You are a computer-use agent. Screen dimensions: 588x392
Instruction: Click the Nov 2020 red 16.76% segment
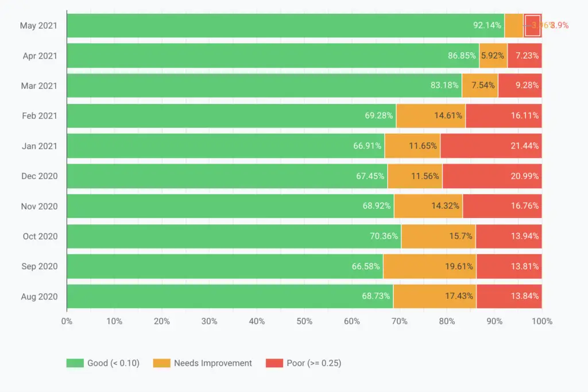(502, 205)
